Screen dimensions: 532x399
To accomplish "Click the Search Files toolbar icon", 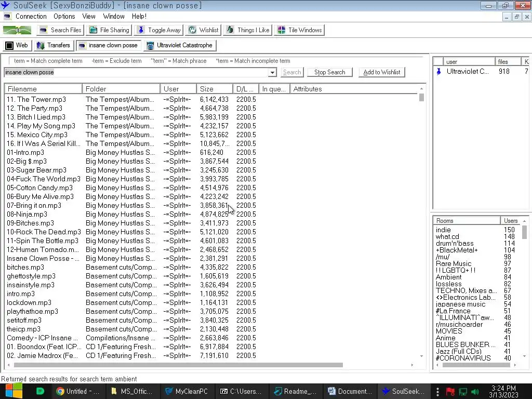I will click(x=43, y=30).
